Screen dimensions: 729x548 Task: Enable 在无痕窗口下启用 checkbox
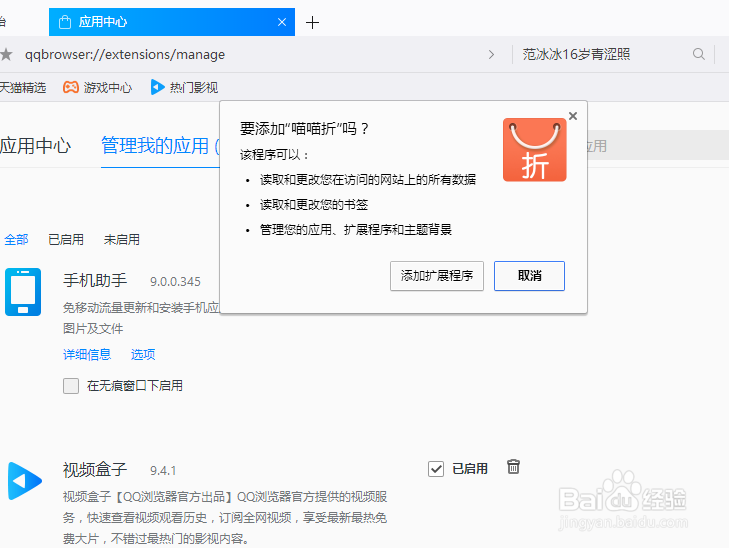coord(71,386)
